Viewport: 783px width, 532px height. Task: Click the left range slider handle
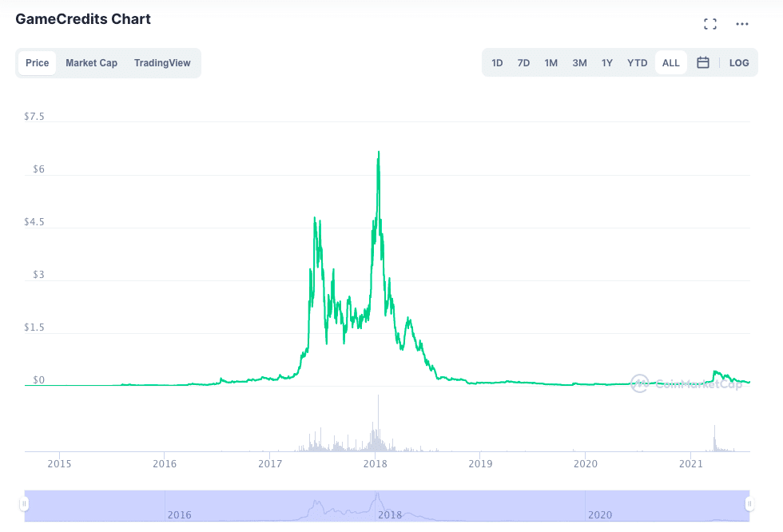pos(24,504)
